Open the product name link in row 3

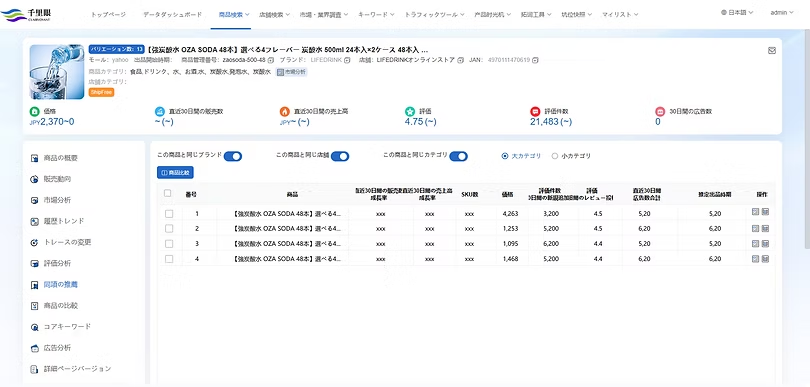tap(287, 244)
